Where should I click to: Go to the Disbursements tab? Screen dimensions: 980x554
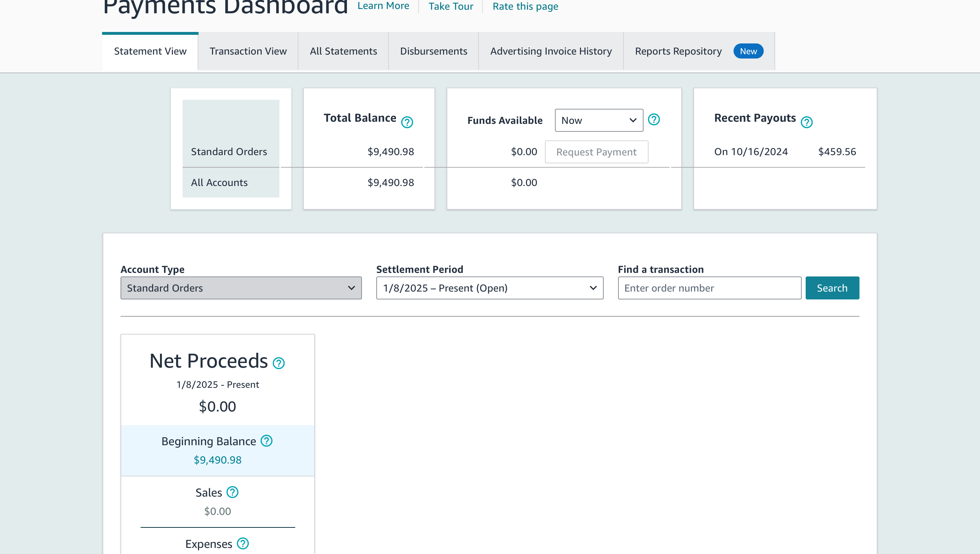pos(433,51)
